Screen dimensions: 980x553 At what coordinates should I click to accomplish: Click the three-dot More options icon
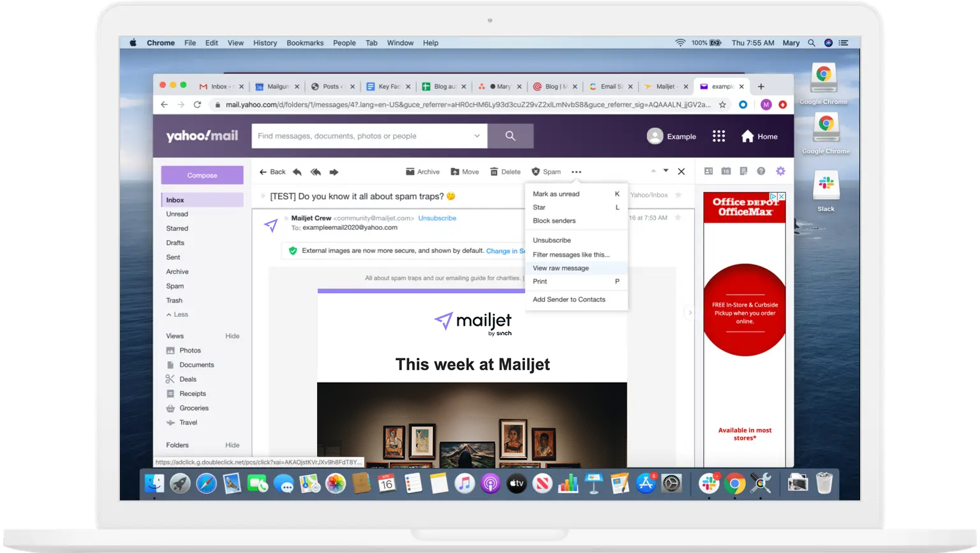pyautogui.click(x=577, y=172)
